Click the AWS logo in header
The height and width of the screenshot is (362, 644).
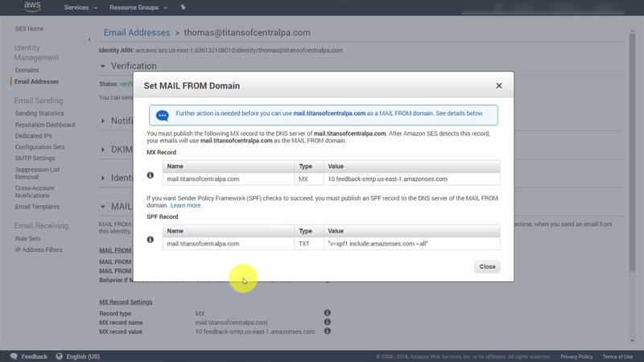pyautogui.click(x=31, y=7)
